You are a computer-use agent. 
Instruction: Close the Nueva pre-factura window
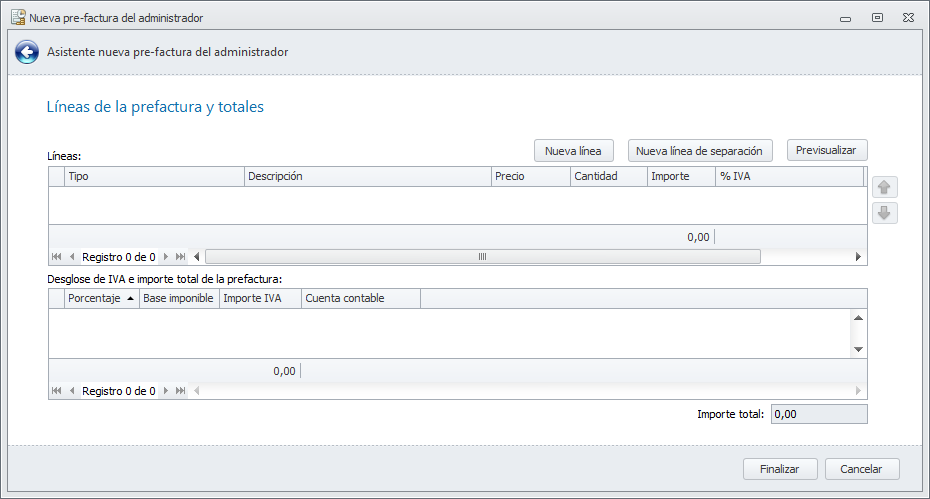pos(908,18)
